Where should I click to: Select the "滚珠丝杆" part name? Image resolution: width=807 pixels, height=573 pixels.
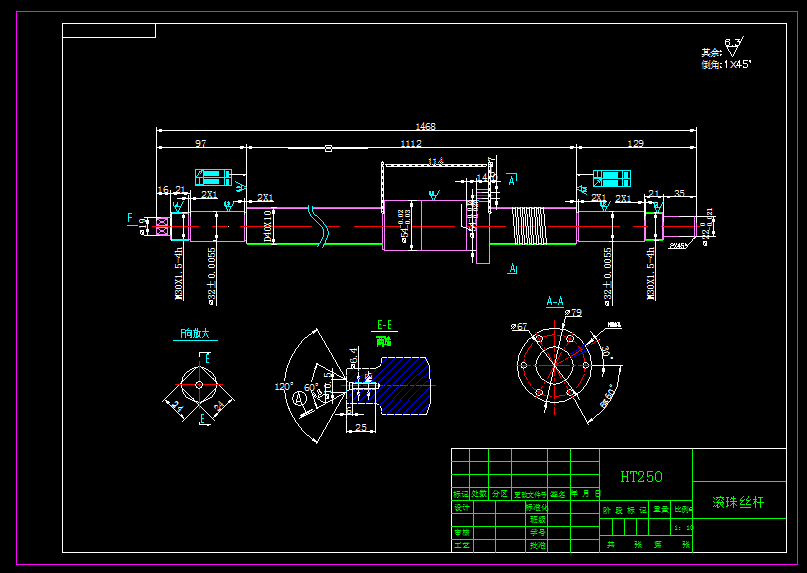(x=739, y=502)
